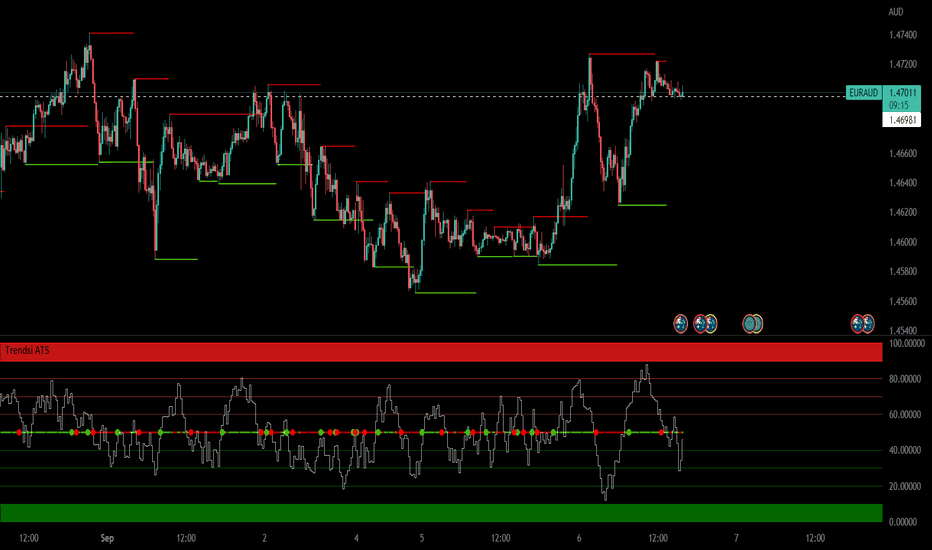Click the 1.47400 price scale label
The height and width of the screenshot is (550, 932).
point(903,35)
